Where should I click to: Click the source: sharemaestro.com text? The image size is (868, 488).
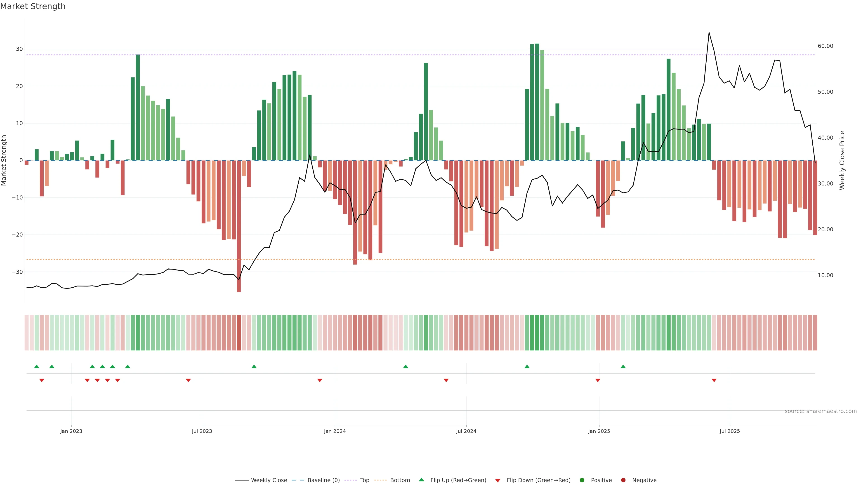[x=821, y=411]
